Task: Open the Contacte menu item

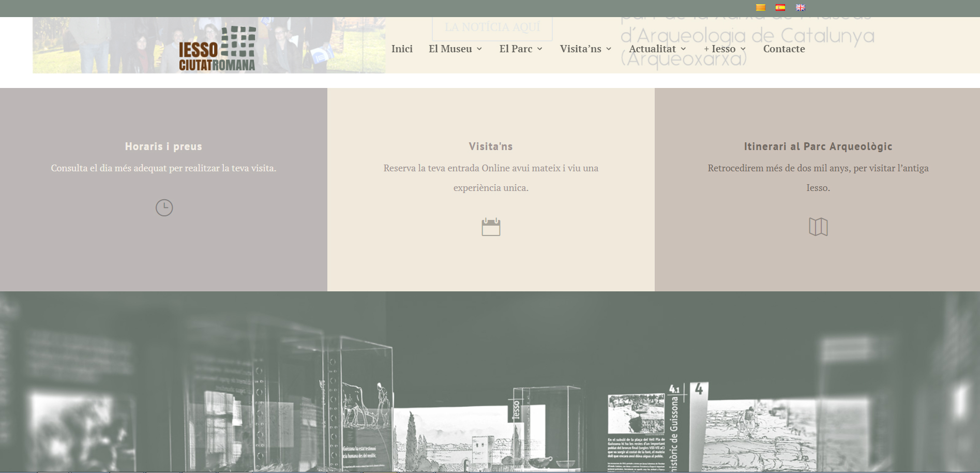Action: pyautogui.click(x=784, y=49)
